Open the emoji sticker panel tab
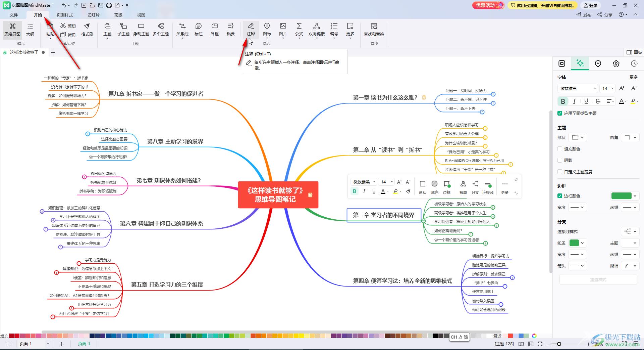The height and width of the screenshot is (350, 644). (x=598, y=63)
